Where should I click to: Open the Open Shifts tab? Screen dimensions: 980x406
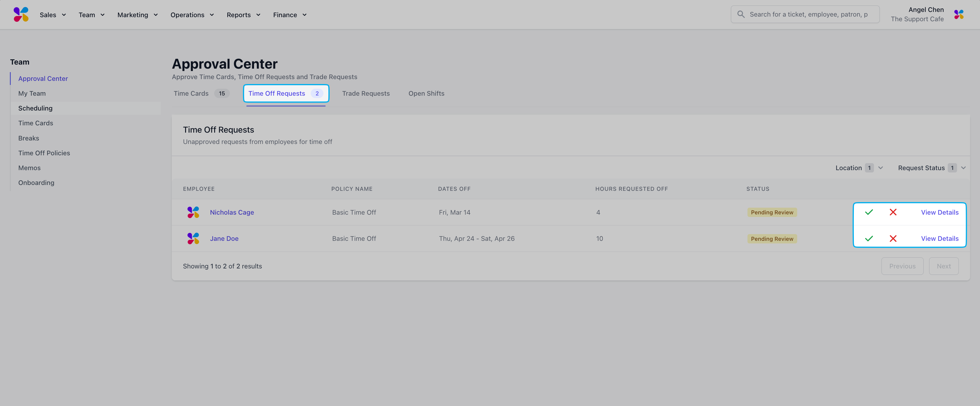coord(426,93)
